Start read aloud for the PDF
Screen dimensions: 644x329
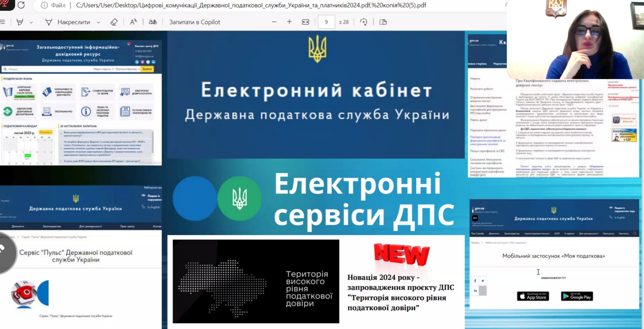click(133, 22)
